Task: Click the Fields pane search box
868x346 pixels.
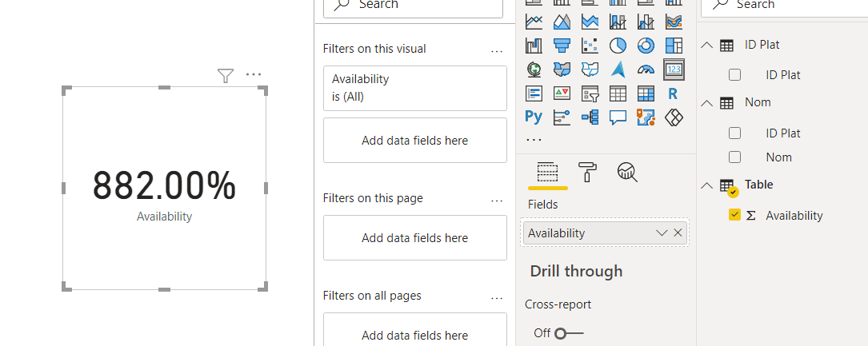Action: pos(785,6)
